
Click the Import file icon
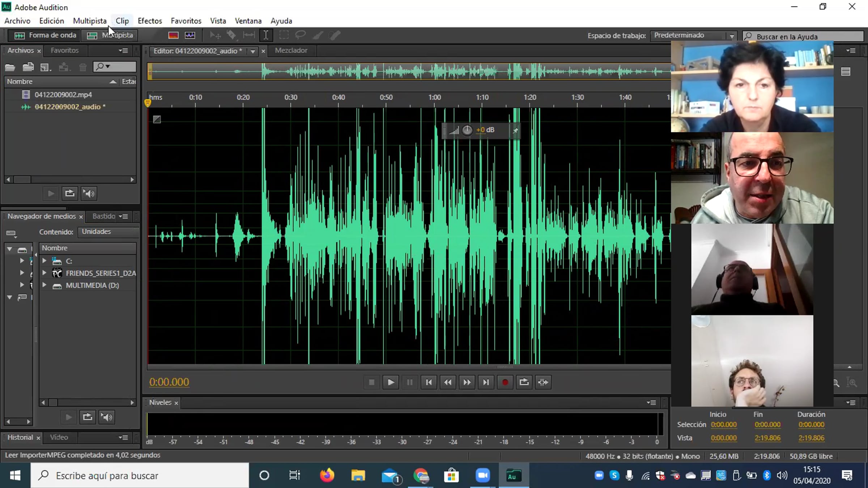coord(28,67)
